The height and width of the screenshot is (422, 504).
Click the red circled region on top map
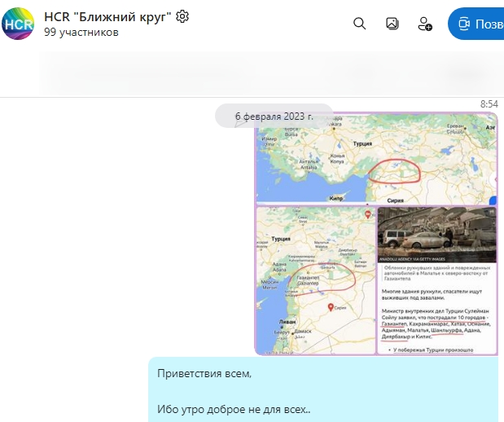pos(394,170)
